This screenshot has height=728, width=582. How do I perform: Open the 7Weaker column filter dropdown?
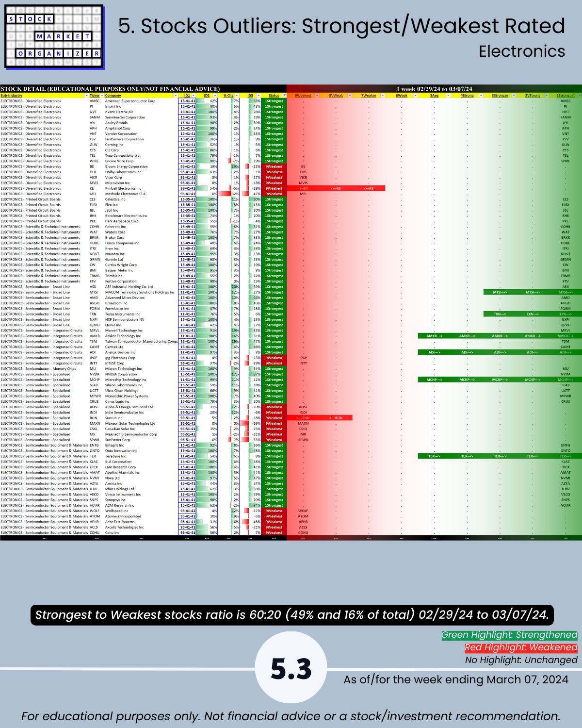tap(383, 96)
